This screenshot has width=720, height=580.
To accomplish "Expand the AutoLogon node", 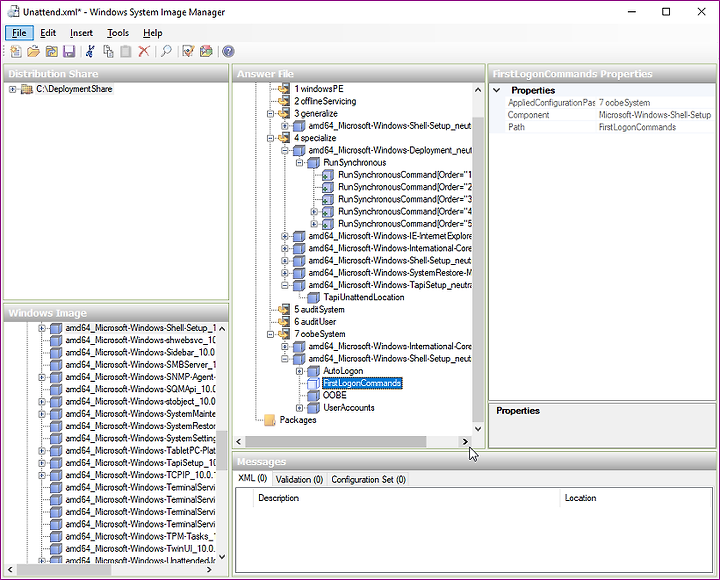I will click(x=299, y=371).
